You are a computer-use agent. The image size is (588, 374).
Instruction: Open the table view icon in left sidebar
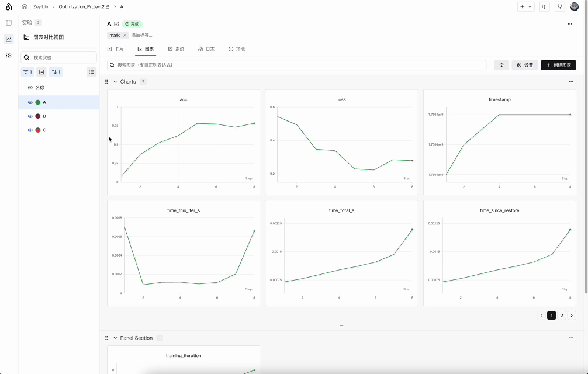9,23
